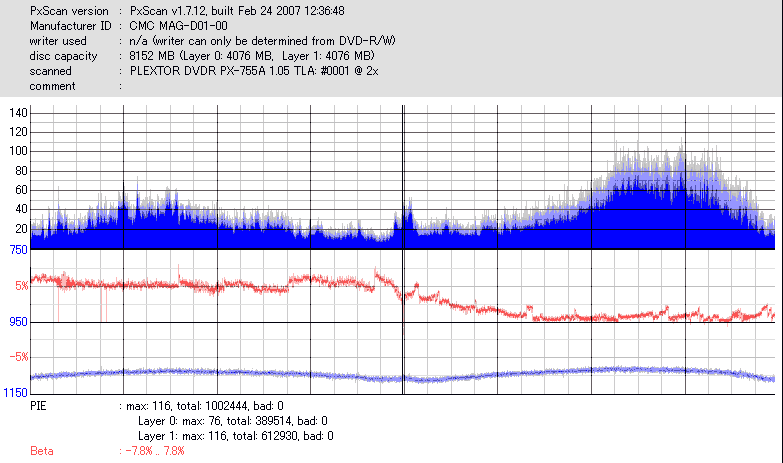Click the 20 y-axis label
Image resolution: width=783 pixels, height=463 pixels.
pos(21,229)
